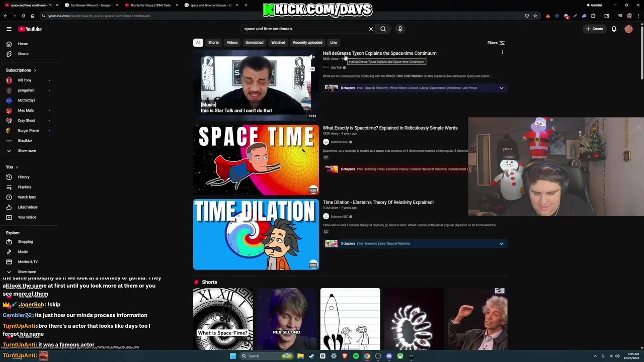Select the Live filter chip
The height and width of the screenshot is (362, 644).
point(333,43)
